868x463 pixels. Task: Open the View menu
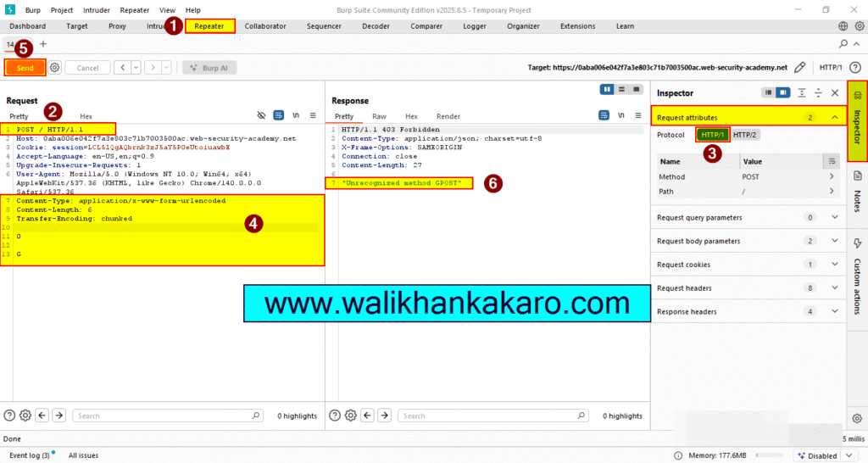click(x=167, y=10)
